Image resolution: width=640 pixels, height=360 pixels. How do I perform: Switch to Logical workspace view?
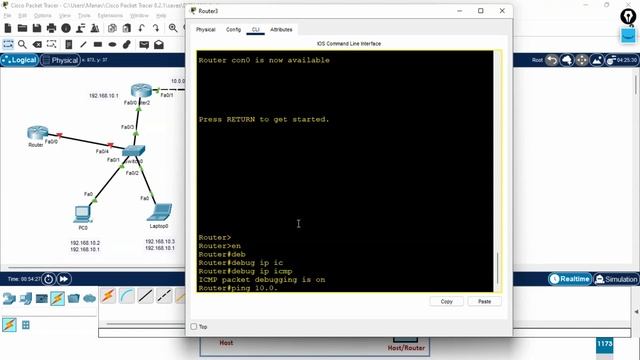click(19, 60)
